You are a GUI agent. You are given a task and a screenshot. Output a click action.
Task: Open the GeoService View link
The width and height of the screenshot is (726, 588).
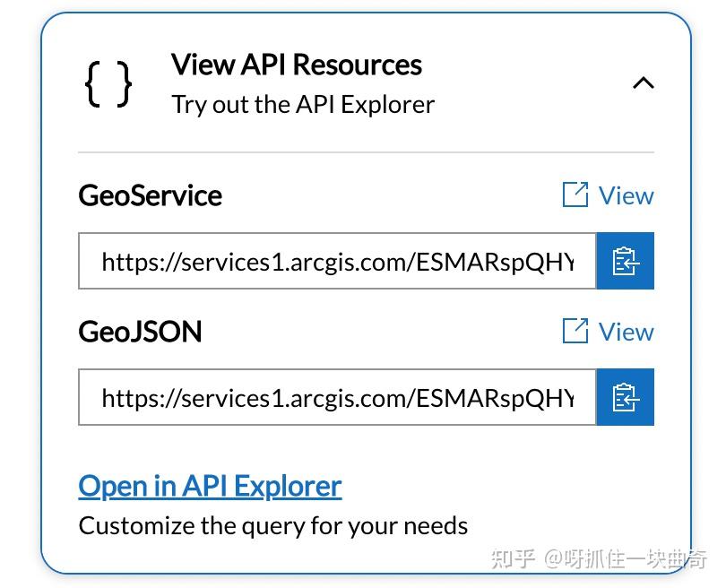point(626,195)
